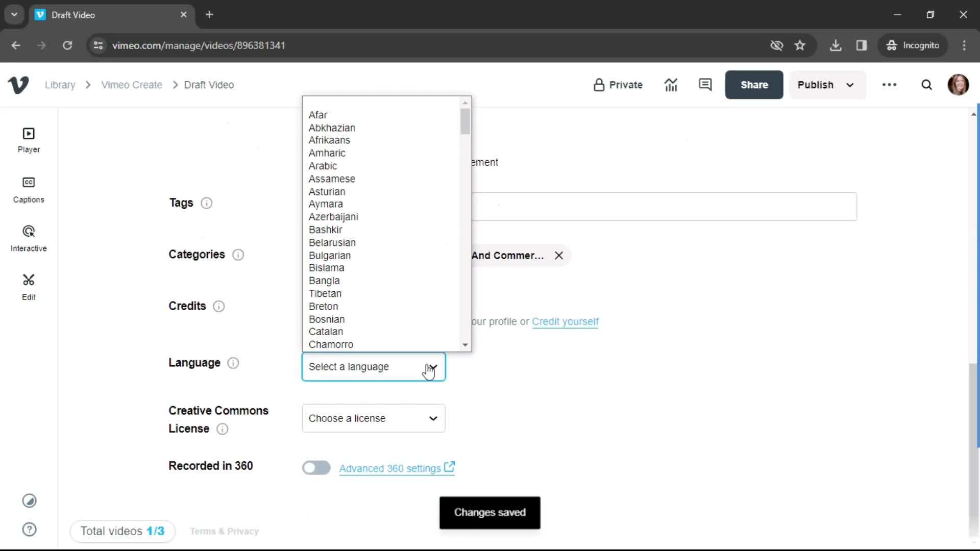Open a new browser tab

pyautogui.click(x=209, y=15)
